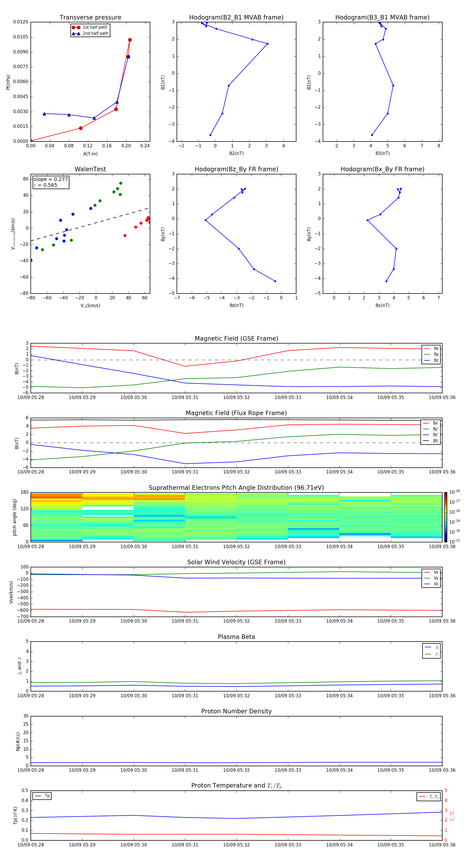Select the 'r = 0.565' annotation
473x868 pixels.
tap(45, 185)
